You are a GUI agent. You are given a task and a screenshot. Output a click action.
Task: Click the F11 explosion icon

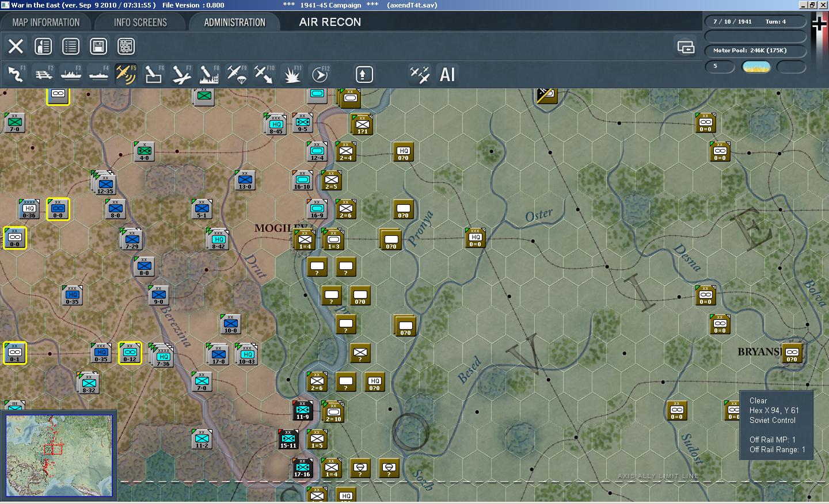tap(292, 74)
